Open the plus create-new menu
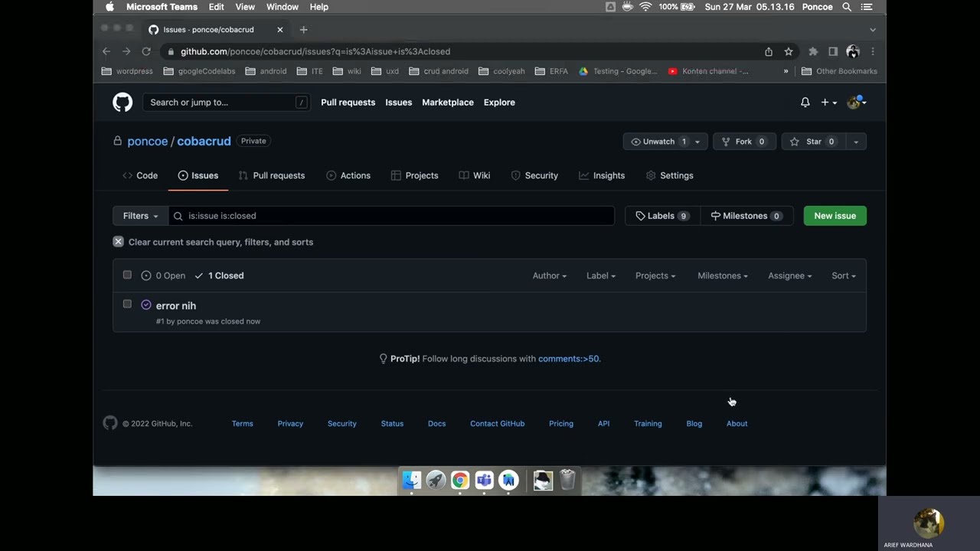The width and height of the screenshot is (980, 551). (828, 102)
